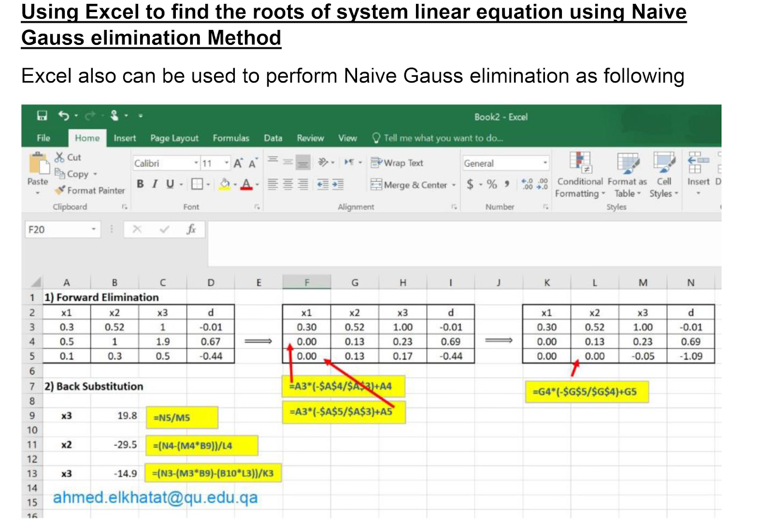Click the Insert Function fx button
This screenshot has height=532, width=773.
(191, 229)
